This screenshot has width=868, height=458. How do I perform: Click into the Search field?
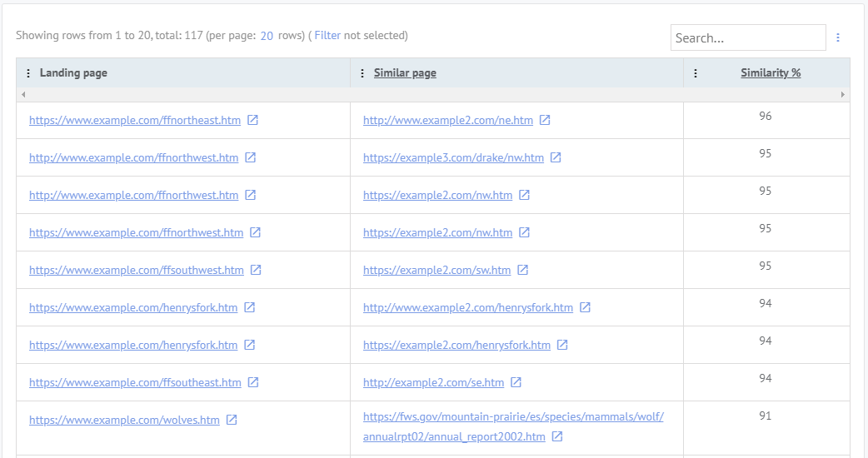pyautogui.click(x=748, y=37)
